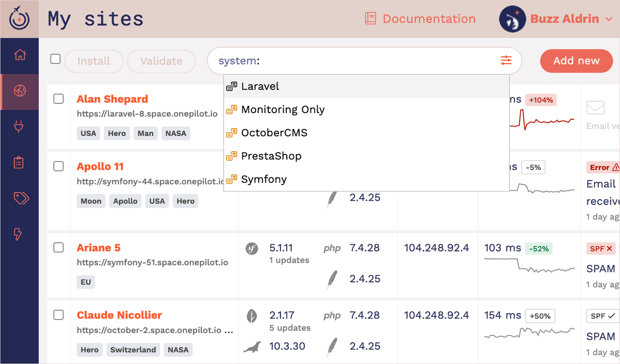Viewport: 620px width, 364px height.
Task: Click the Apache feather icon in Claude Nicollier row
Action: click(x=332, y=346)
